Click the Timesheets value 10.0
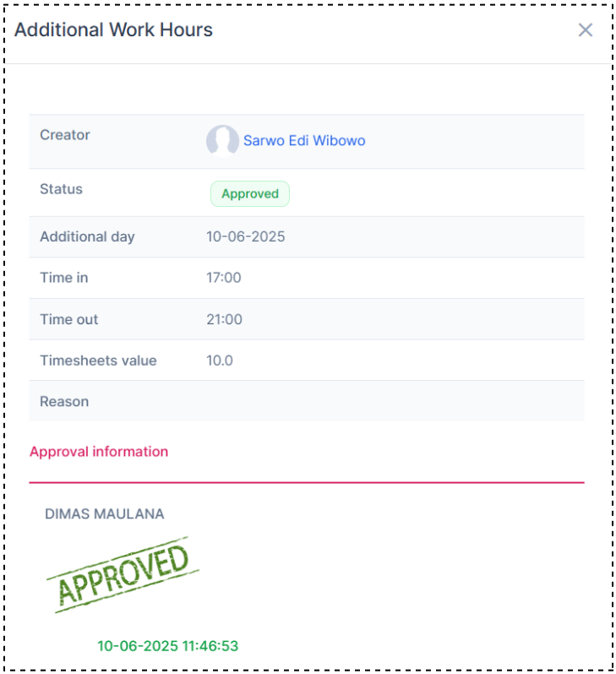This screenshot has height=674, width=616. [x=220, y=361]
